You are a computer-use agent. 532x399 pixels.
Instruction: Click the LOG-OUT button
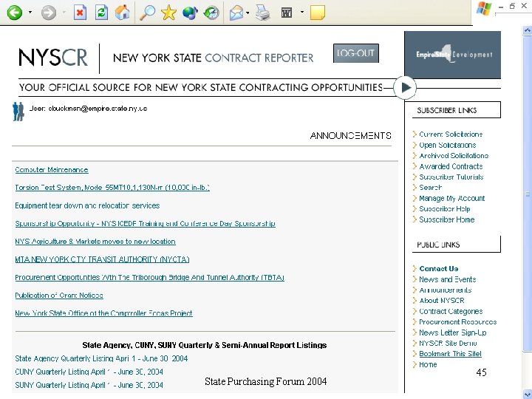click(356, 53)
